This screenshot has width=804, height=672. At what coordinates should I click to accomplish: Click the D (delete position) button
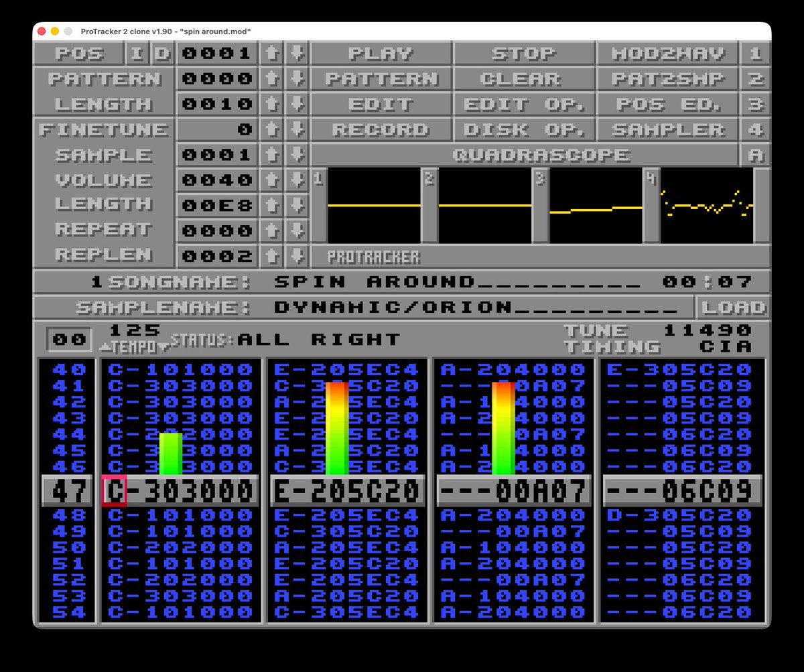pos(162,54)
